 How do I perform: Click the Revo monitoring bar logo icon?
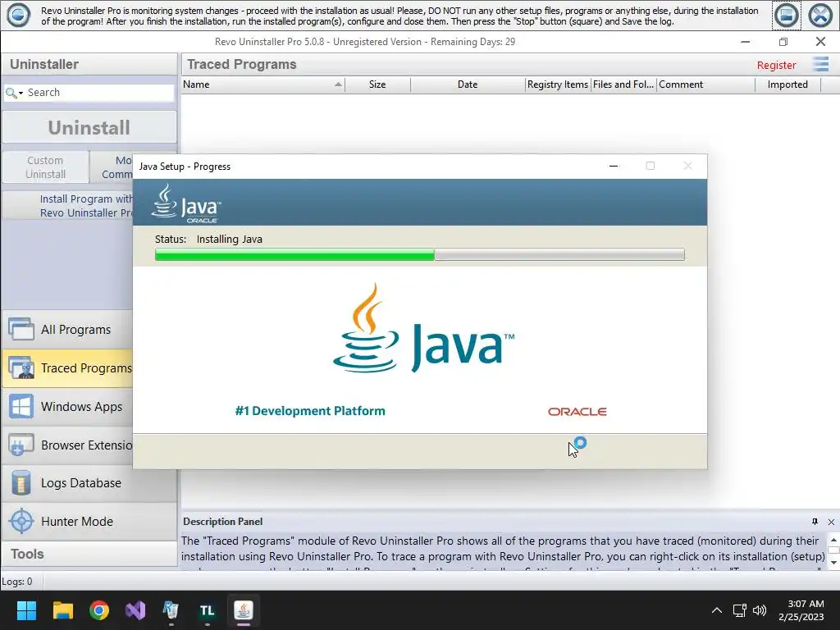pos(18,15)
